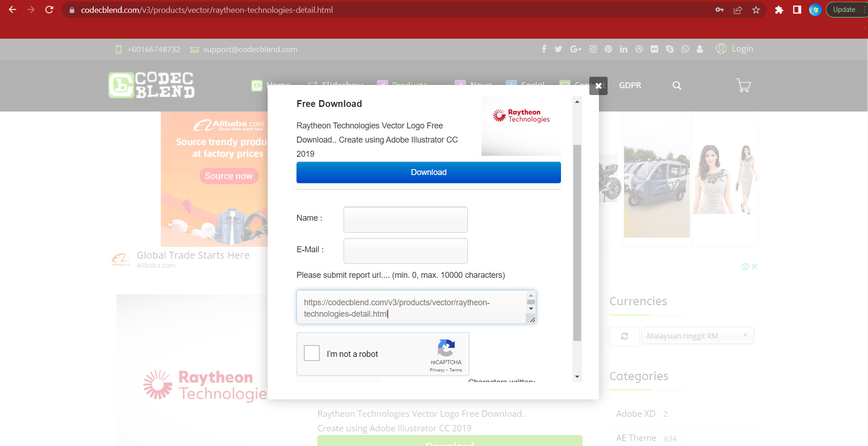The height and width of the screenshot is (446, 868).
Task: Click the blue Download button
Action: click(429, 172)
